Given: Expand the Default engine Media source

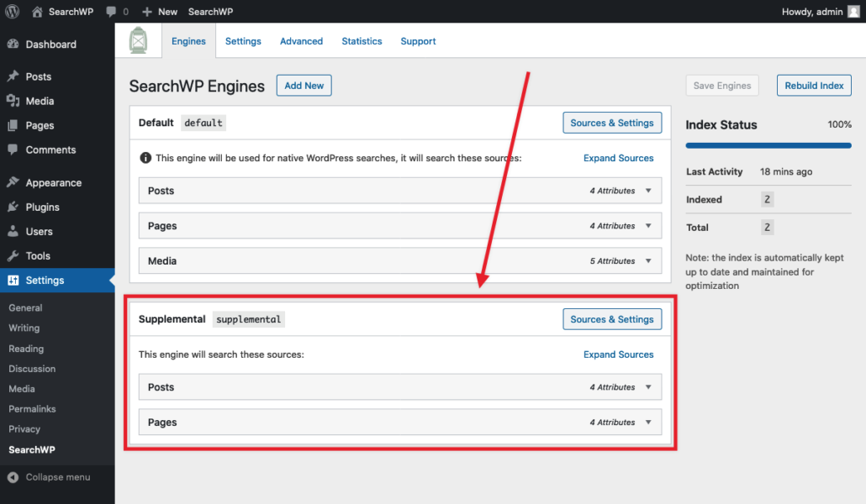Looking at the screenshot, I should click(647, 261).
